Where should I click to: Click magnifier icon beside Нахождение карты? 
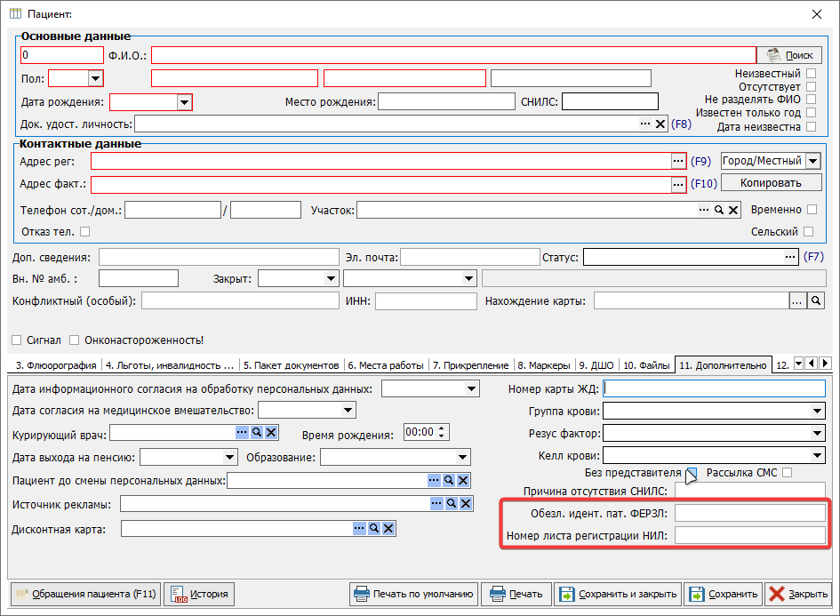pyautogui.click(x=814, y=301)
